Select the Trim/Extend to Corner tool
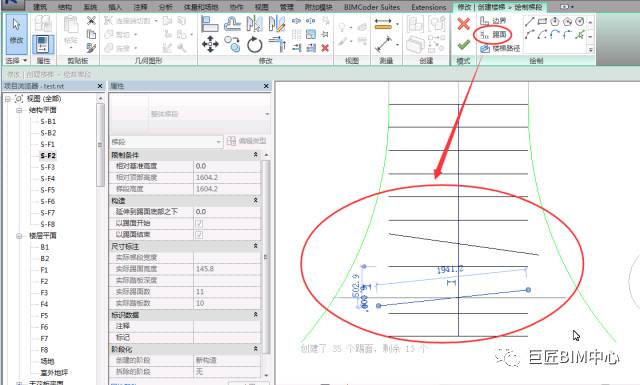The height and width of the screenshot is (385, 640). click(277, 44)
